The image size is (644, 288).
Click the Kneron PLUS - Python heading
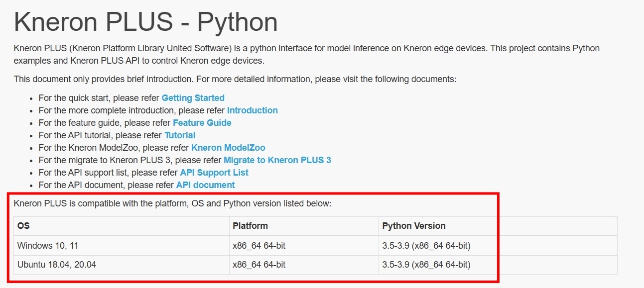pyautogui.click(x=146, y=22)
